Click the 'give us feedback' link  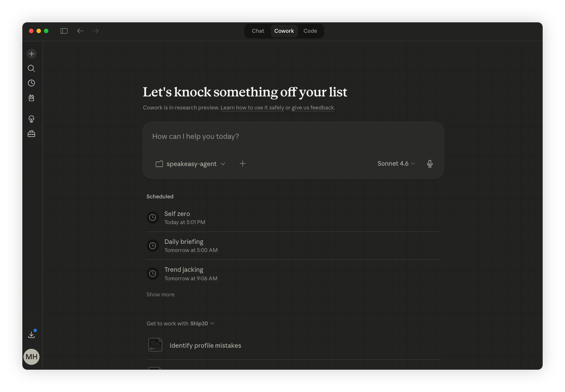[313, 108]
